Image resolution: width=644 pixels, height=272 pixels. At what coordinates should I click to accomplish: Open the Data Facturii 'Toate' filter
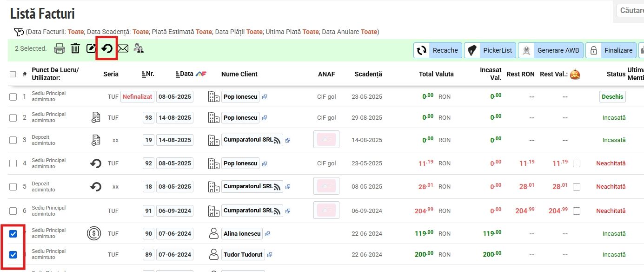tap(76, 32)
